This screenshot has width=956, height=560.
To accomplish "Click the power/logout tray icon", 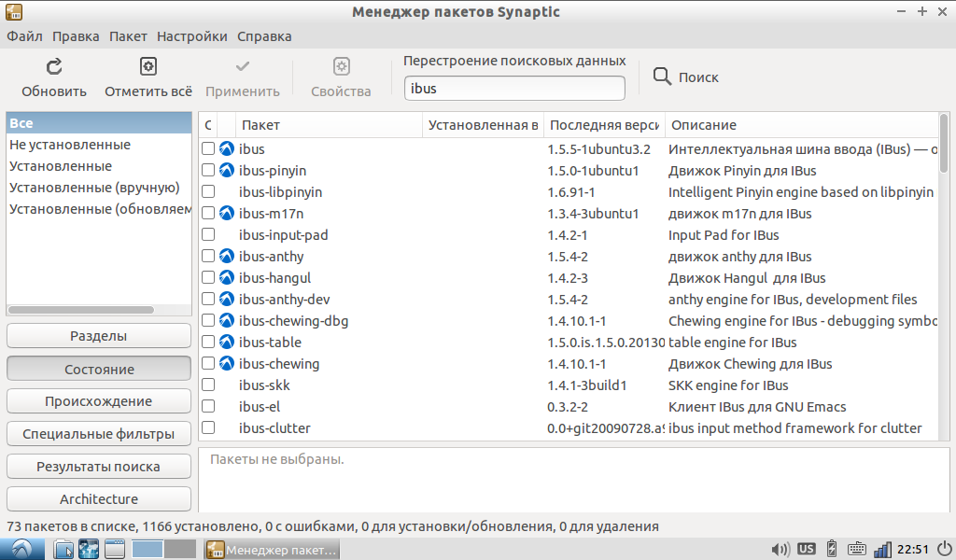I will tap(945, 549).
